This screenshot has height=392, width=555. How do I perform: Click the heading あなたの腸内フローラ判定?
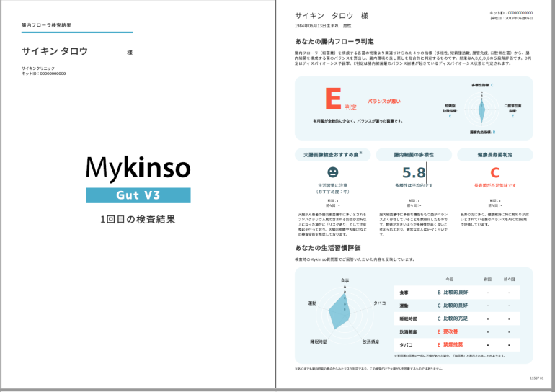click(x=334, y=41)
